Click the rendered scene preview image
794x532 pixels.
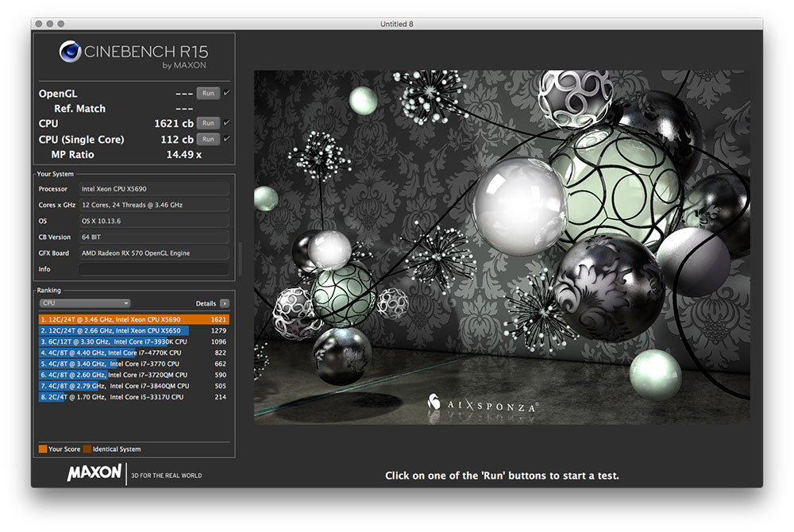click(x=500, y=246)
